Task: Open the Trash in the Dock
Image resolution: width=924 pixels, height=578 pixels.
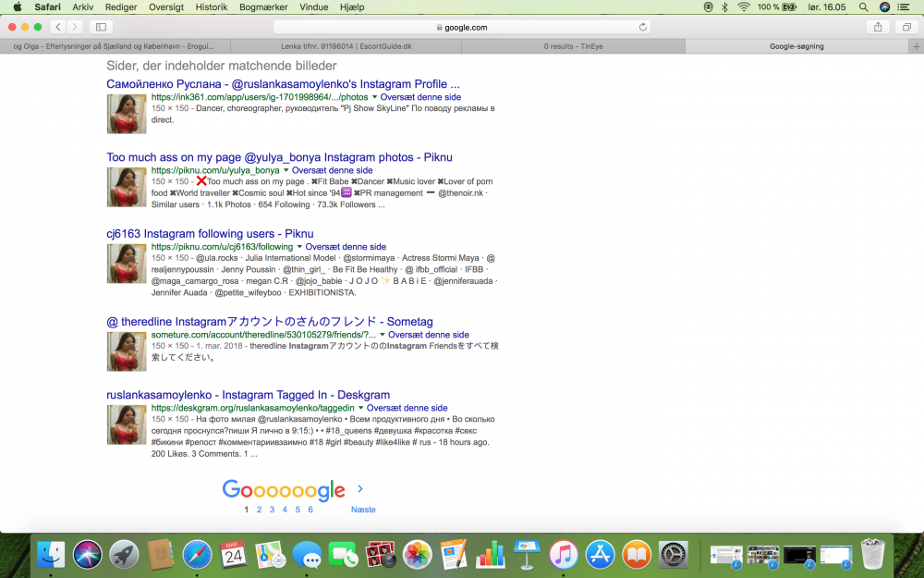Action: (873, 555)
